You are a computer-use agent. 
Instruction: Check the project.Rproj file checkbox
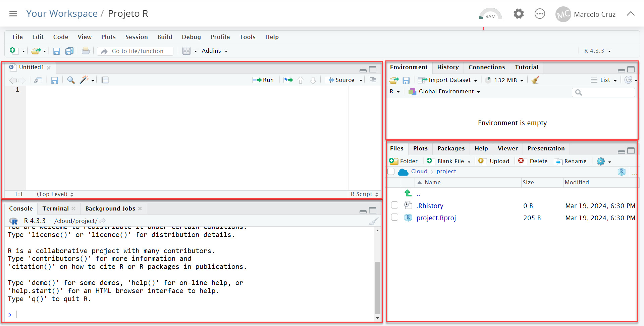click(395, 217)
